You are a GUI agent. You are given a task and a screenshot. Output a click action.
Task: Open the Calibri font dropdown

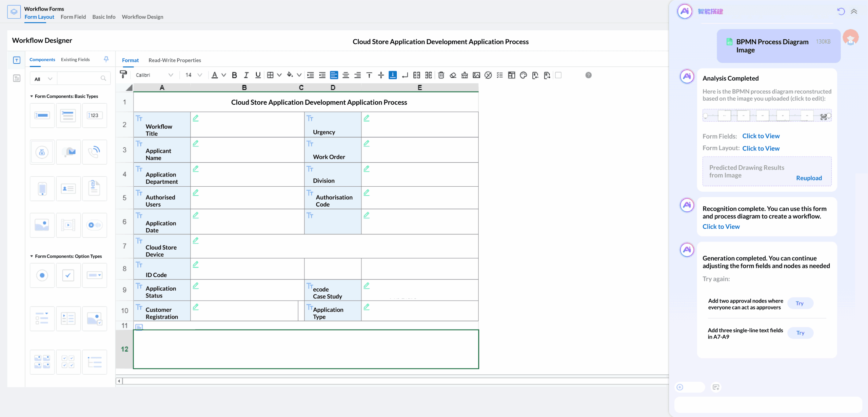pyautogui.click(x=154, y=75)
